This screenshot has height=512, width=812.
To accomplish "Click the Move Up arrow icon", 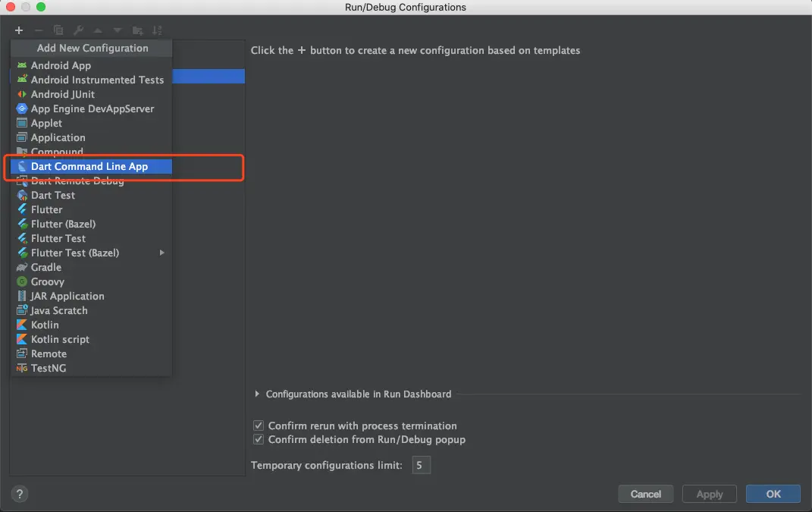I will 98,30.
